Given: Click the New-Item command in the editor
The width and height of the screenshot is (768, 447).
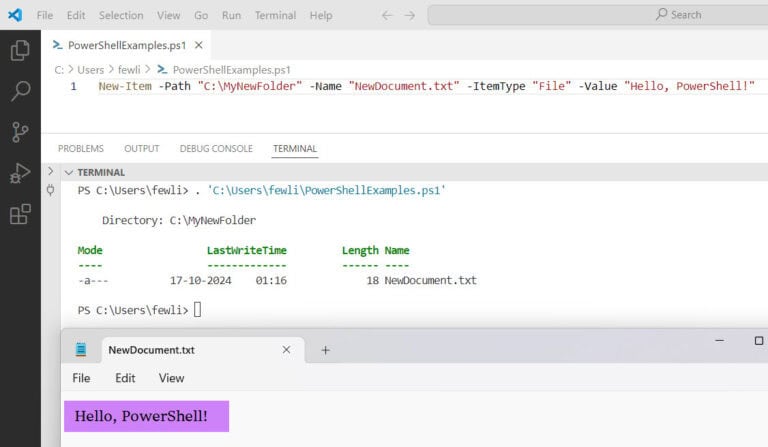Looking at the screenshot, I should click(125, 86).
